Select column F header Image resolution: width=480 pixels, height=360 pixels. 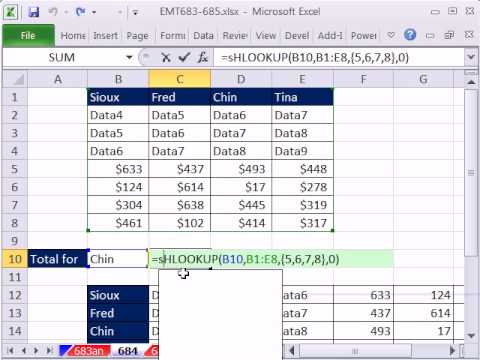click(363, 79)
